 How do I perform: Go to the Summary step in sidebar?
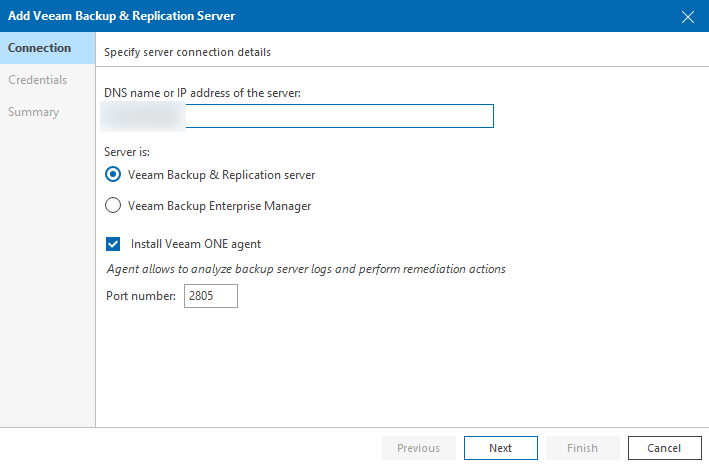(x=33, y=112)
